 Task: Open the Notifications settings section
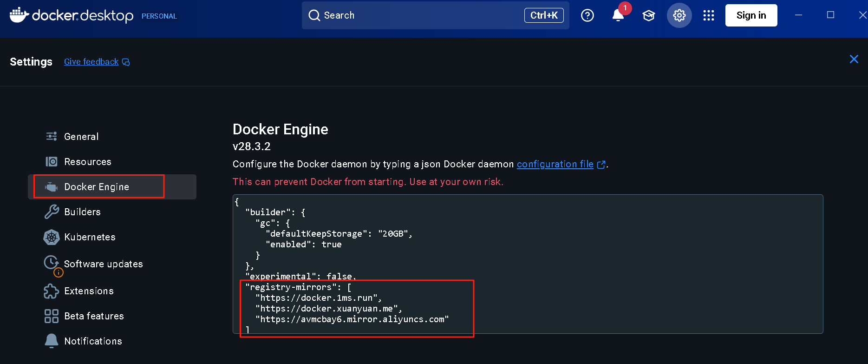93,341
